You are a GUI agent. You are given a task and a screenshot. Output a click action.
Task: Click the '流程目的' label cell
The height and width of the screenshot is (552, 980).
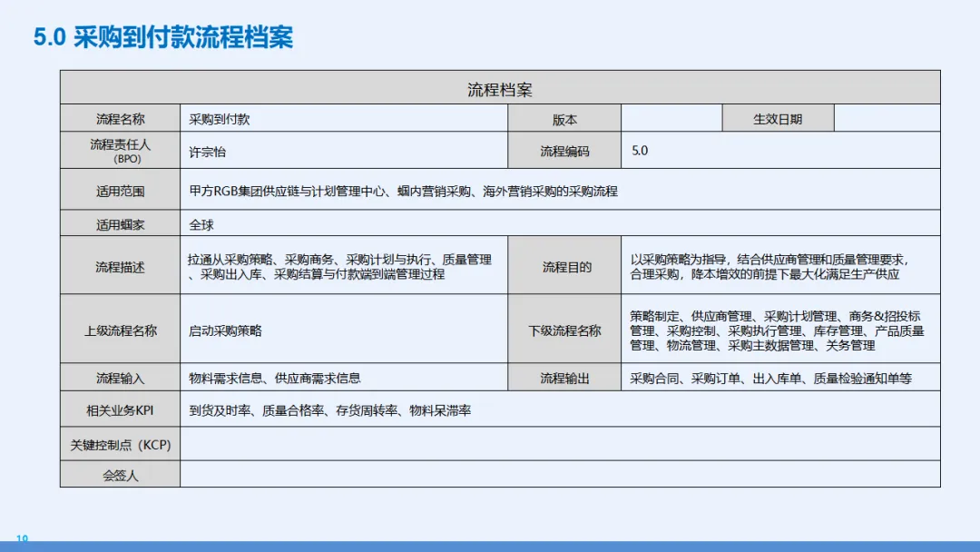[x=564, y=265]
